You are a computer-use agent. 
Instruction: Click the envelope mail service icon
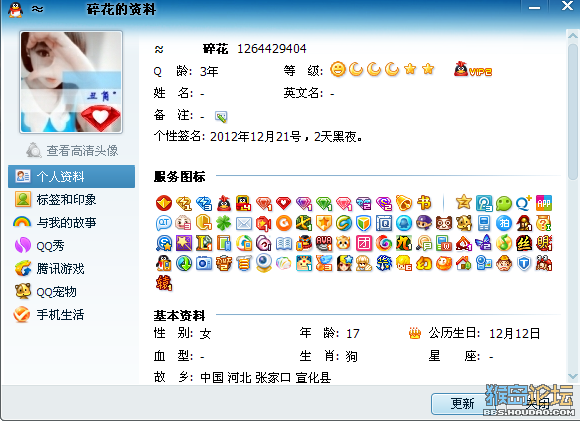pos(244,223)
